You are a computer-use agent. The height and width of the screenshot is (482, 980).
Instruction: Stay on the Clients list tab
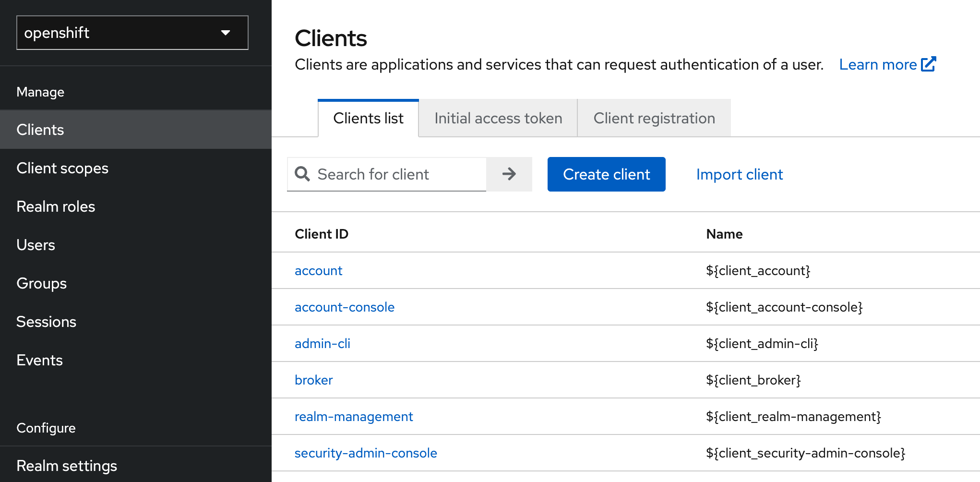coord(368,118)
